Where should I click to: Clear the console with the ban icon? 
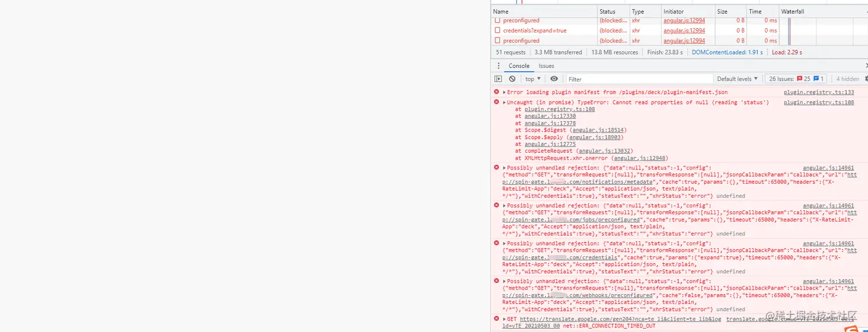512,79
